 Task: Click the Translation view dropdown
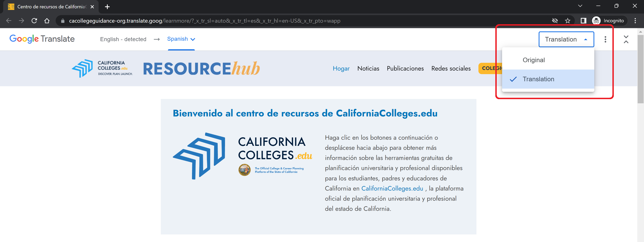[x=566, y=40]
